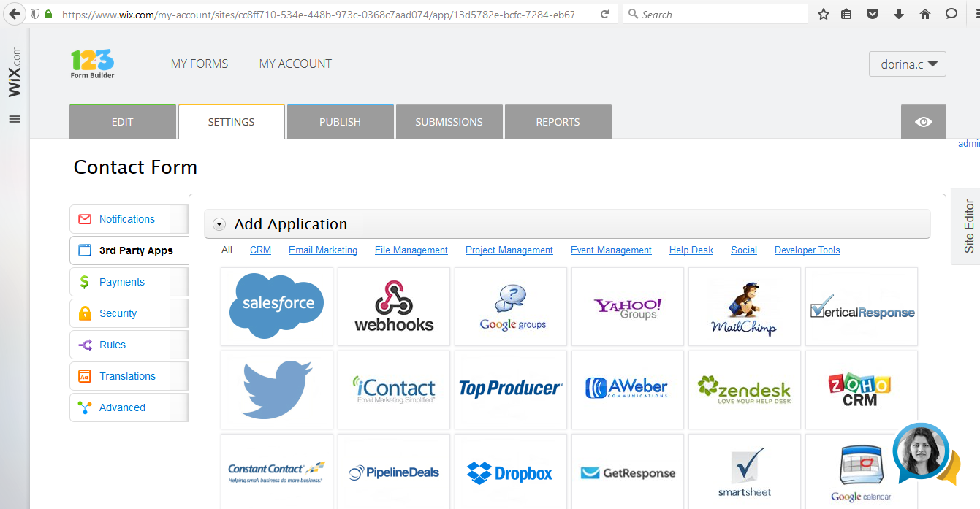
Task: Go to the PUBLISH tab
Action: tap(340, 121)
